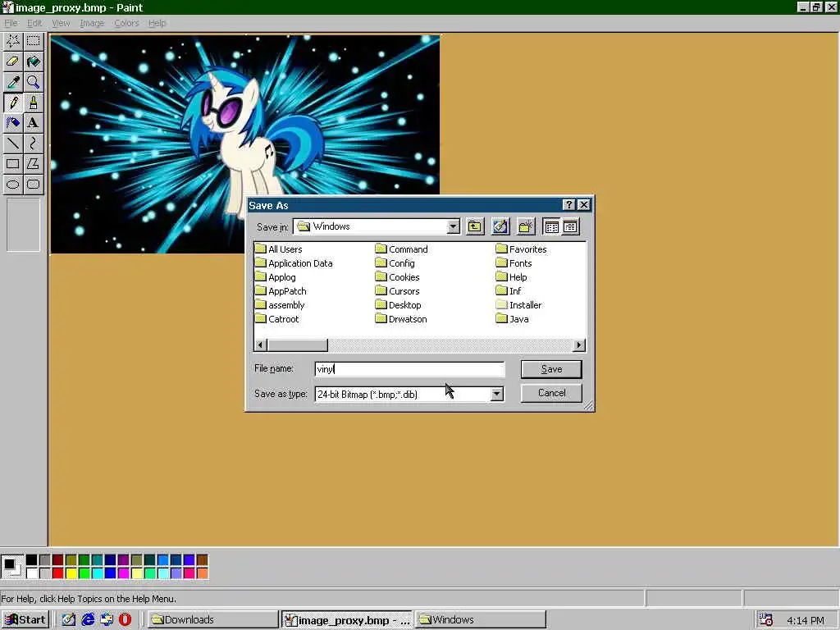
Task: Select the Fonts folder
Action: tap(514, 263)
